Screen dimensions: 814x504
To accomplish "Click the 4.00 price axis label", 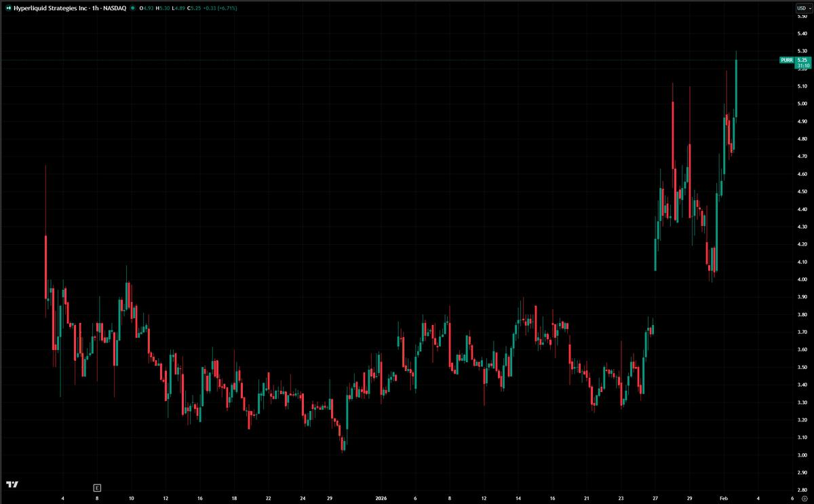I will tap(801, 279).
